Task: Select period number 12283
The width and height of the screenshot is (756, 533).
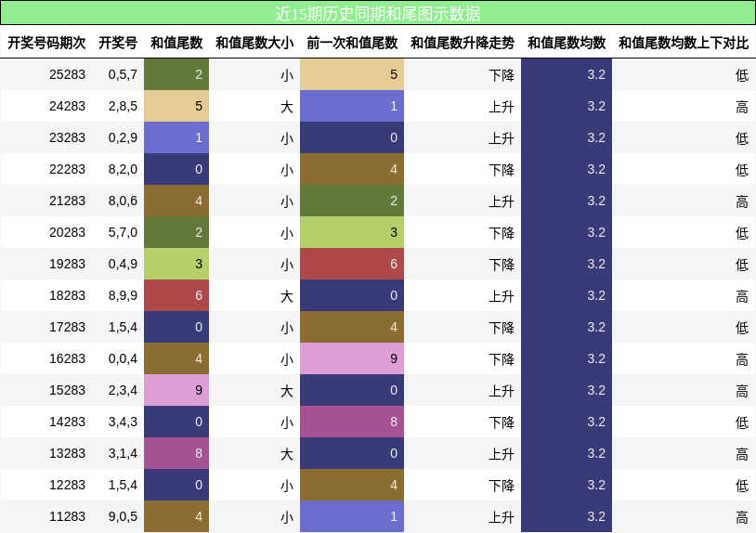Action: pos(67,485)
